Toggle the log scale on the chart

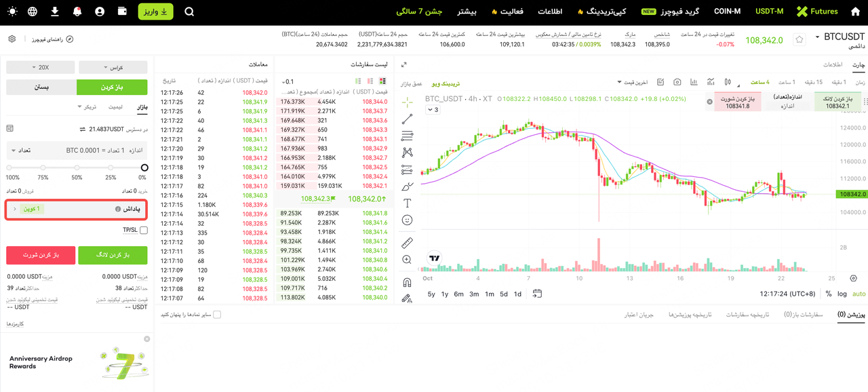tap(842, 294)
